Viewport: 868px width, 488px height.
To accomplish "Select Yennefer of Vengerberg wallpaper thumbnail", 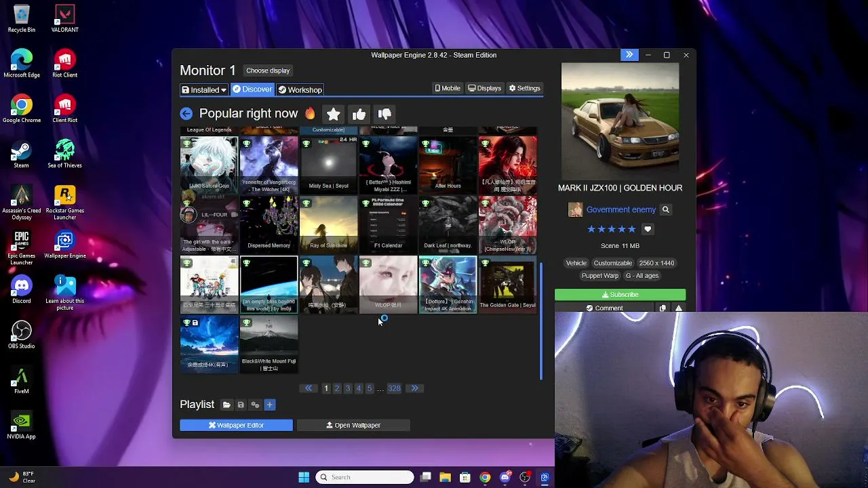I will point(269,165).
